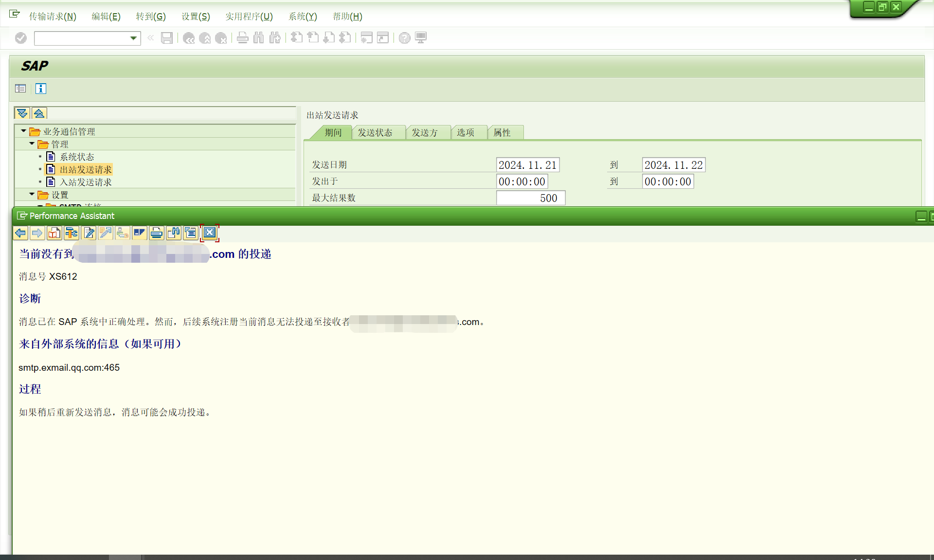This screenshot has height=560, width=934.
Task: Click the Cancel X toolbar icon
Action: [221, 38]
